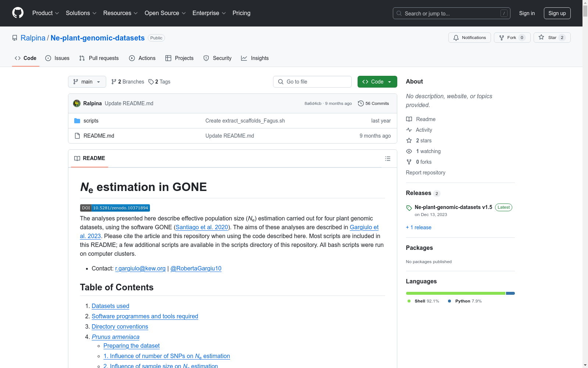View the 2 Branches link

point(128,82)
